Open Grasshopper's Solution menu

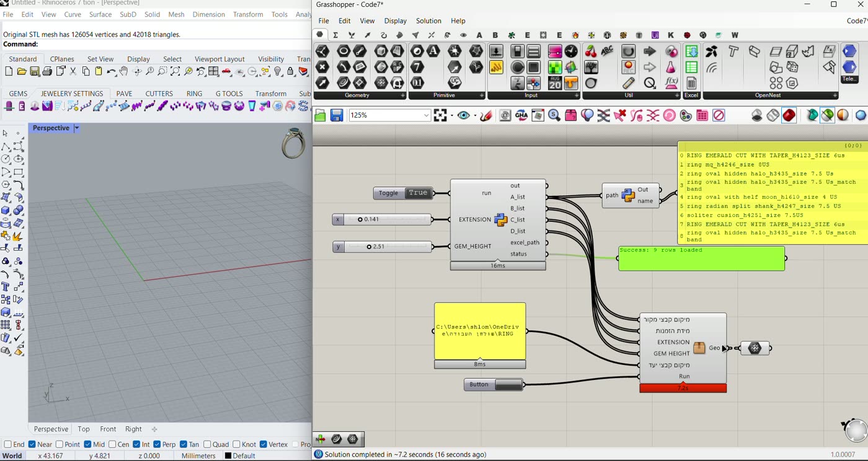pyautogui.click(x=428, y=20)
